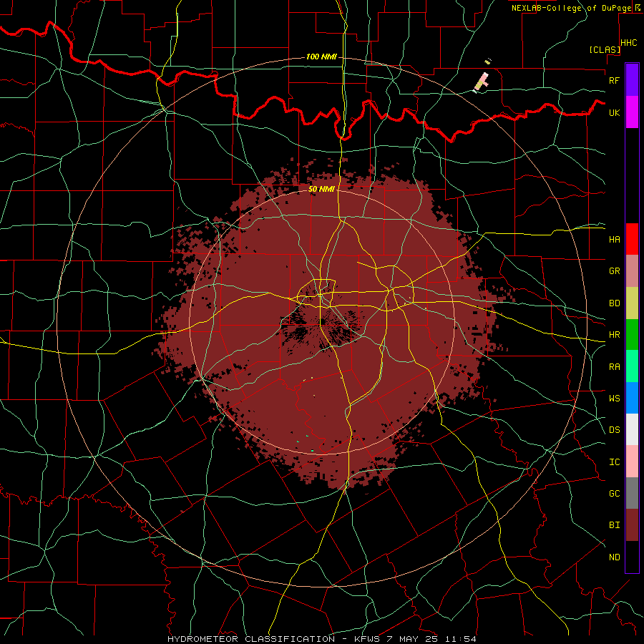Select the gray GC legend swatch

632,493
